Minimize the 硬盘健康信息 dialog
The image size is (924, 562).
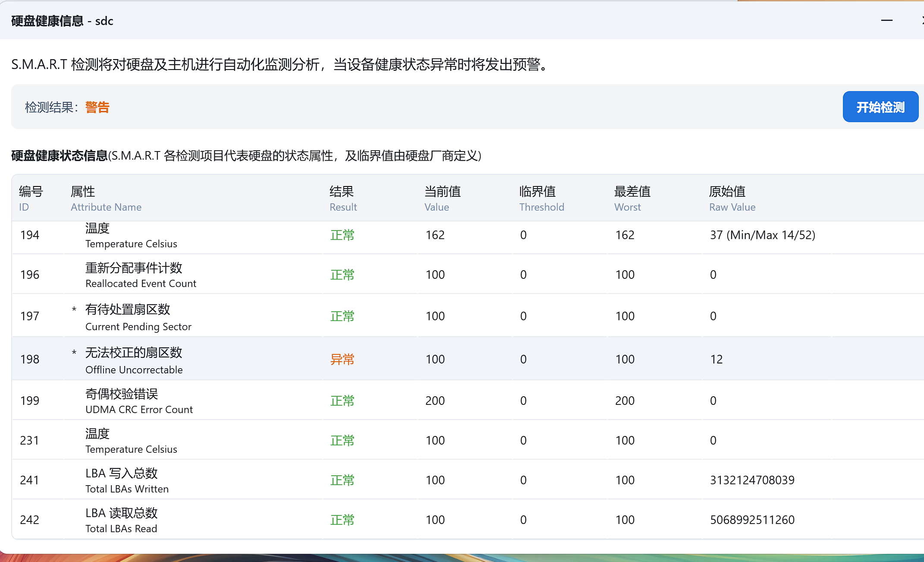[886, 20]
